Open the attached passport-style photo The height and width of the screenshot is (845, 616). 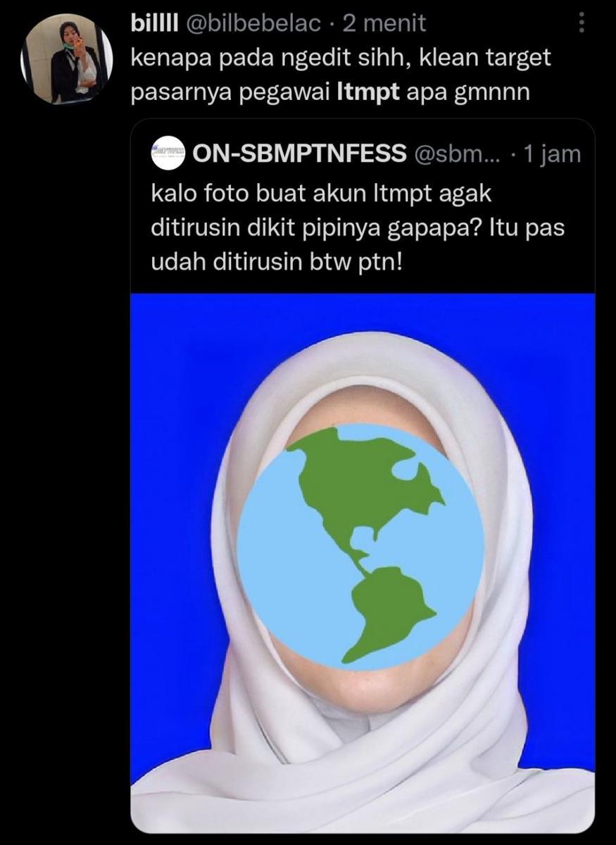(363, 562)
